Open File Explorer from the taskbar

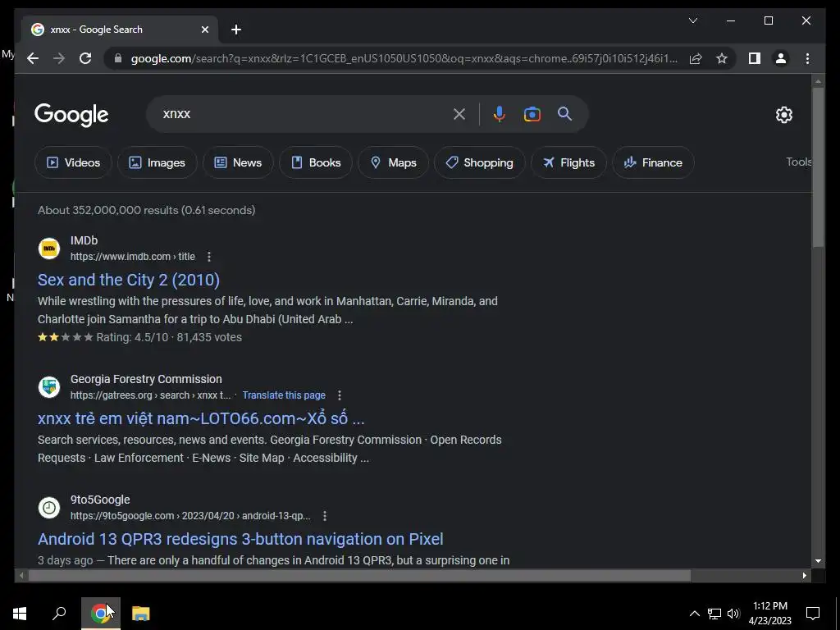click(140, 614)
